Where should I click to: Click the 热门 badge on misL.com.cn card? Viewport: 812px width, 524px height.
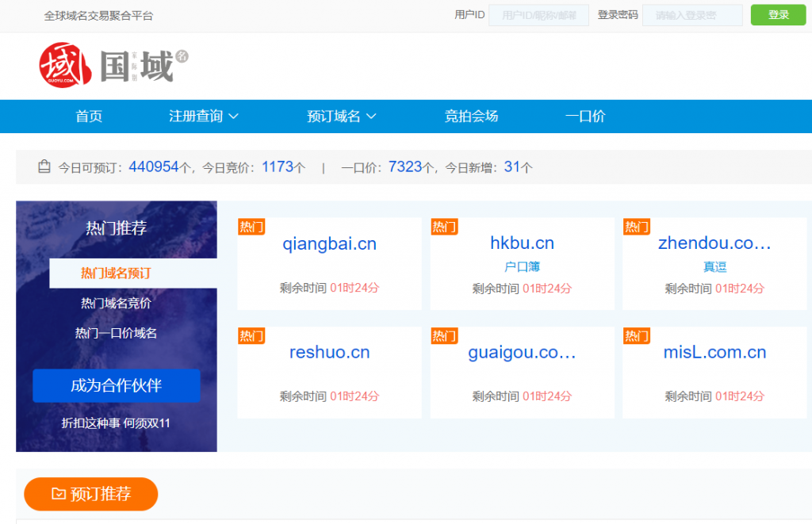(x=637, y=336)
